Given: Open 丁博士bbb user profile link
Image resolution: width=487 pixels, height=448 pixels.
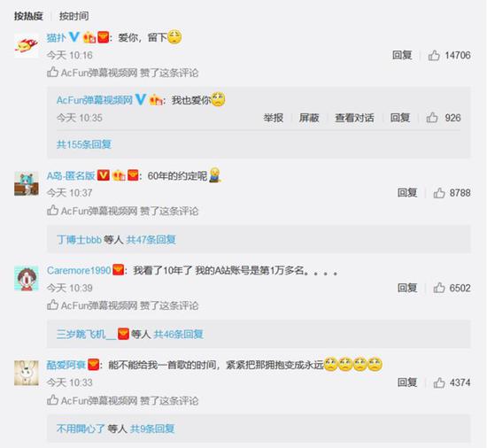Looking at the screenshot, I should click(x=79, y=239).
